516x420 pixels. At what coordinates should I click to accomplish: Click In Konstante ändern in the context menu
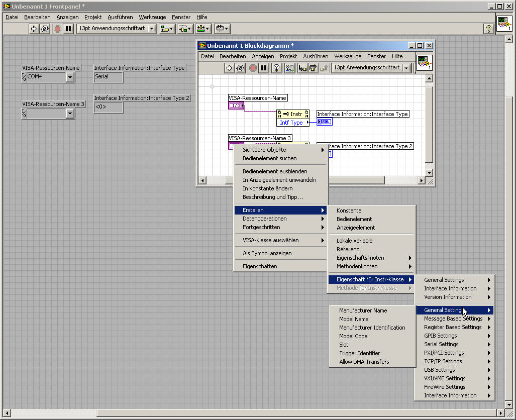(x=267, y=188)
